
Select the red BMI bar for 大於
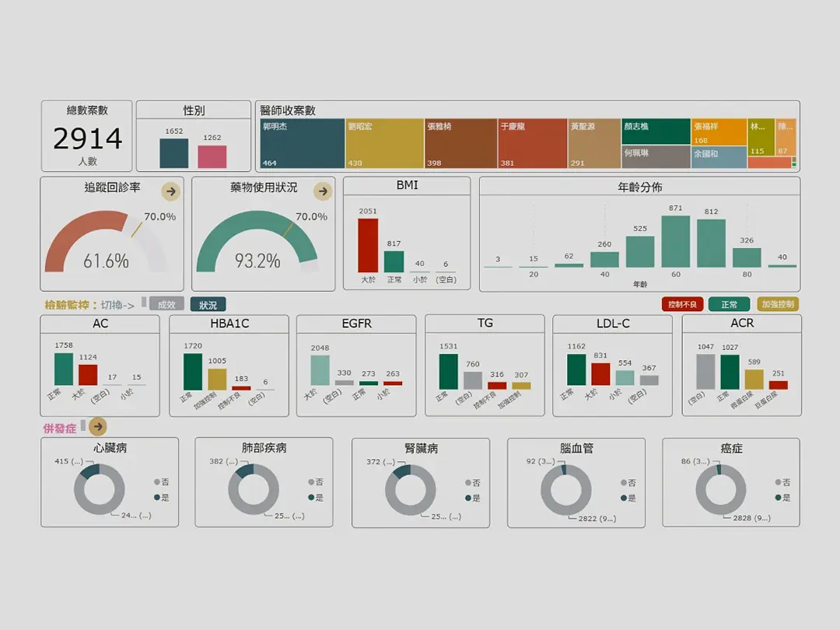368,245
